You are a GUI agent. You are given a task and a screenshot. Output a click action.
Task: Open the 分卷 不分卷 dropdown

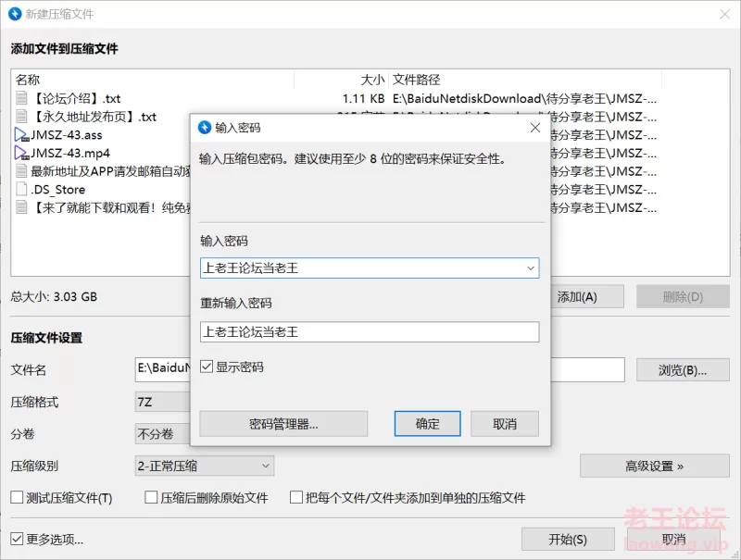pos(163,433)
